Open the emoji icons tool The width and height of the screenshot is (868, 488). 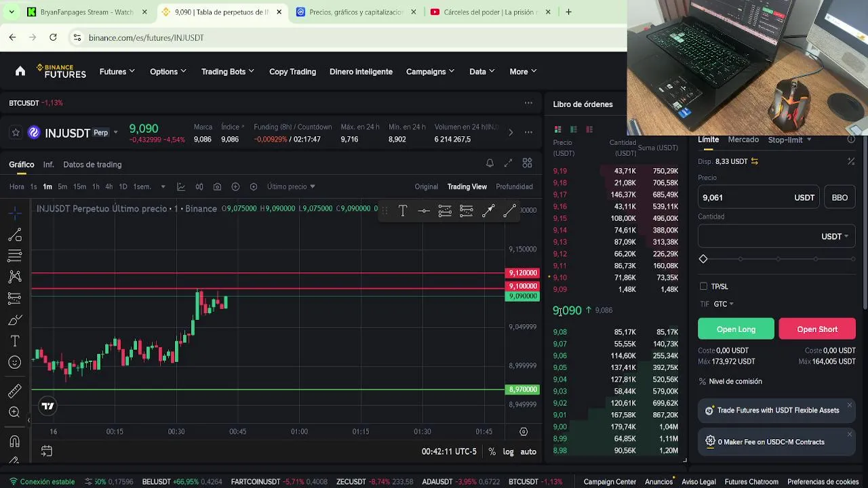click(15, 363)
